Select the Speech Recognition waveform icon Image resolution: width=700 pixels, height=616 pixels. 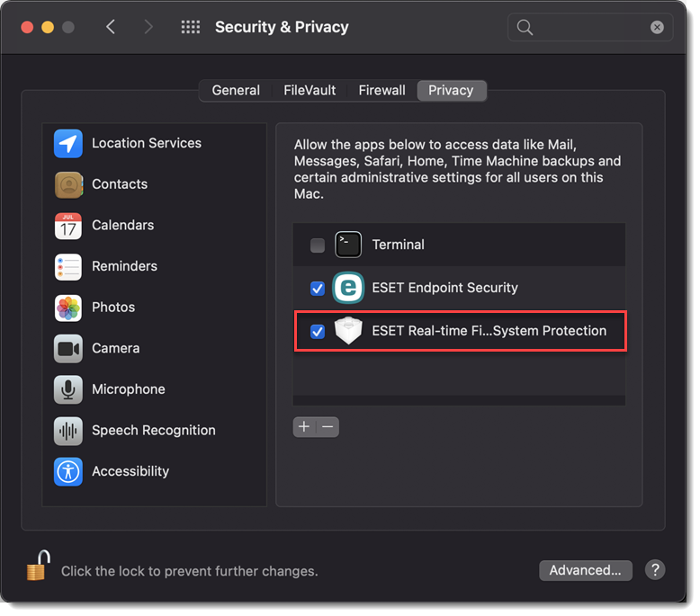click(x=68, y=431)
